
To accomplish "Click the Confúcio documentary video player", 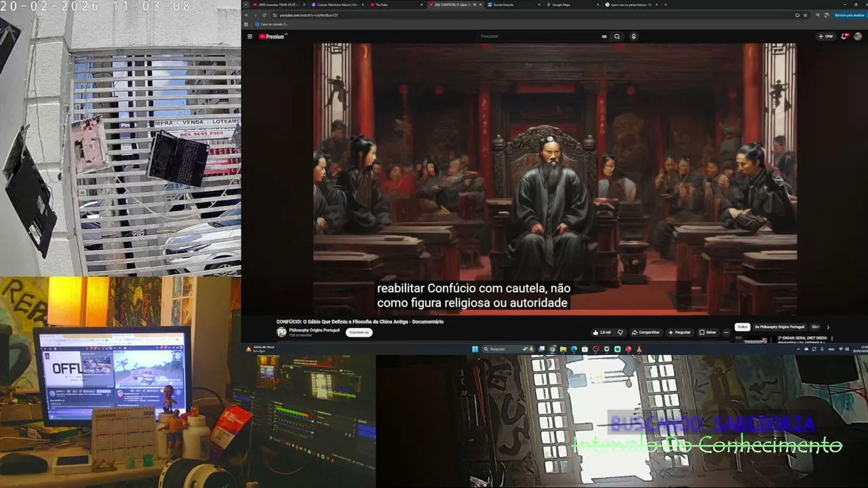I will coord(555,178).
